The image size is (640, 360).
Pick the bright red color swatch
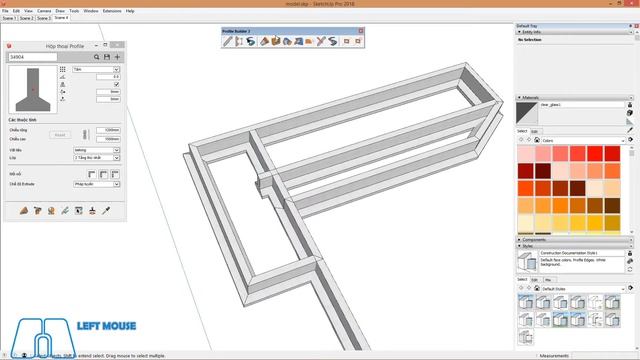tap(595, 154)
